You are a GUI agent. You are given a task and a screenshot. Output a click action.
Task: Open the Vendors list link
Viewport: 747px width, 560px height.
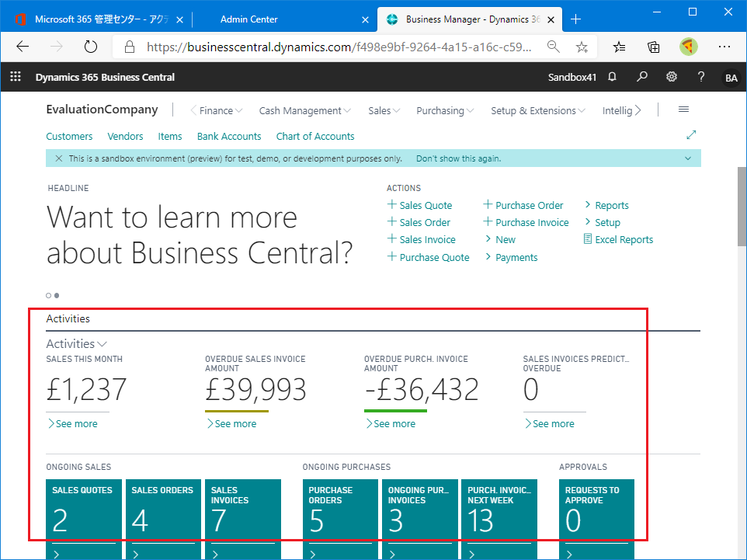(125, 136)
